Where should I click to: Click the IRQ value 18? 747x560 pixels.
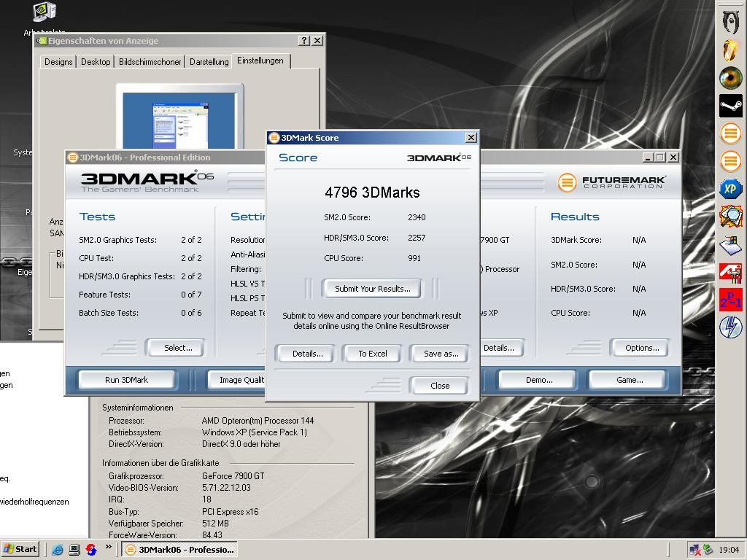pos(206,499)
